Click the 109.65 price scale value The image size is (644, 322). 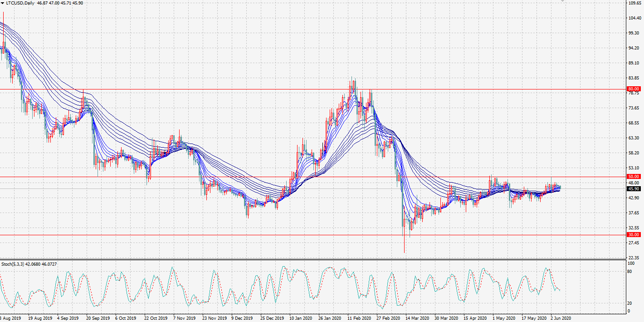[634, 3]
